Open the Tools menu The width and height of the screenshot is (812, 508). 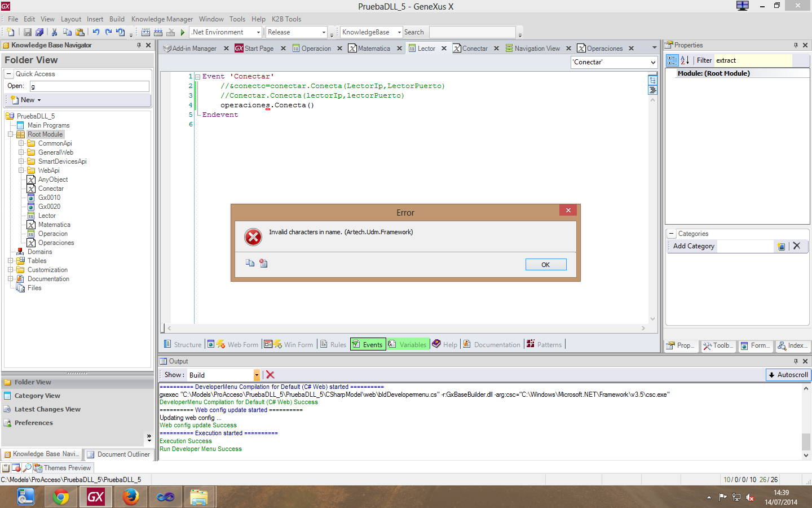[237, 19]
